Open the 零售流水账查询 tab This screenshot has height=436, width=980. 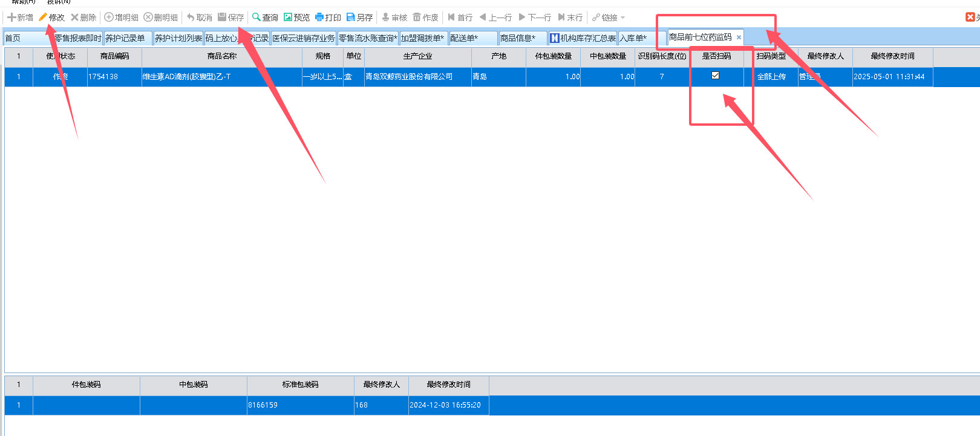(x=368, y=38)
